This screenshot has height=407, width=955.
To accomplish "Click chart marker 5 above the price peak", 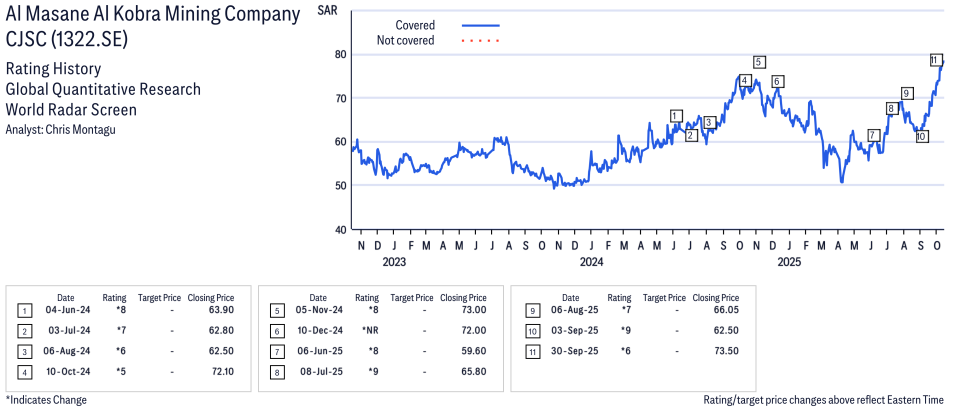I will pyautogui.click(x=760, y=62).
